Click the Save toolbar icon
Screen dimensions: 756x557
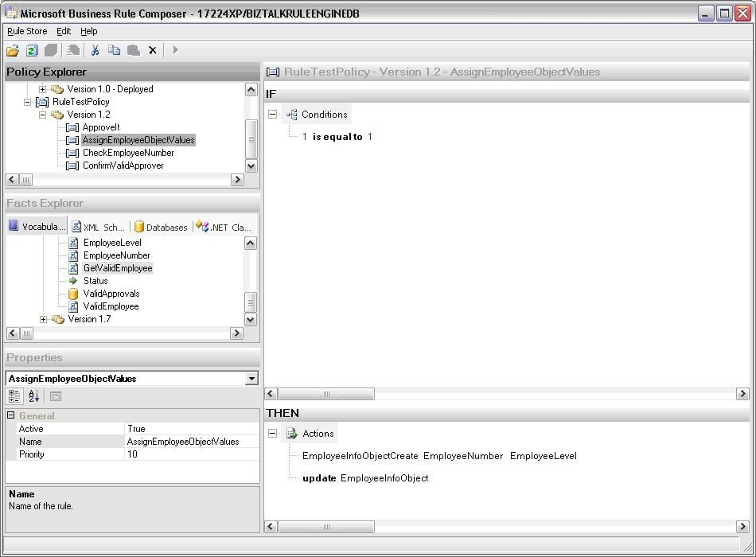coord(51,50)
